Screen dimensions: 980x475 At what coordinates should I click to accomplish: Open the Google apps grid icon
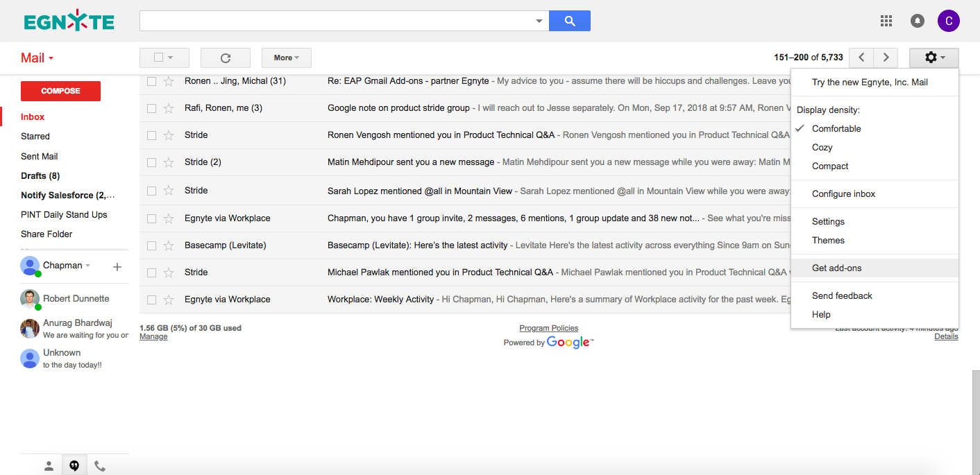click(x=886, y=21)
